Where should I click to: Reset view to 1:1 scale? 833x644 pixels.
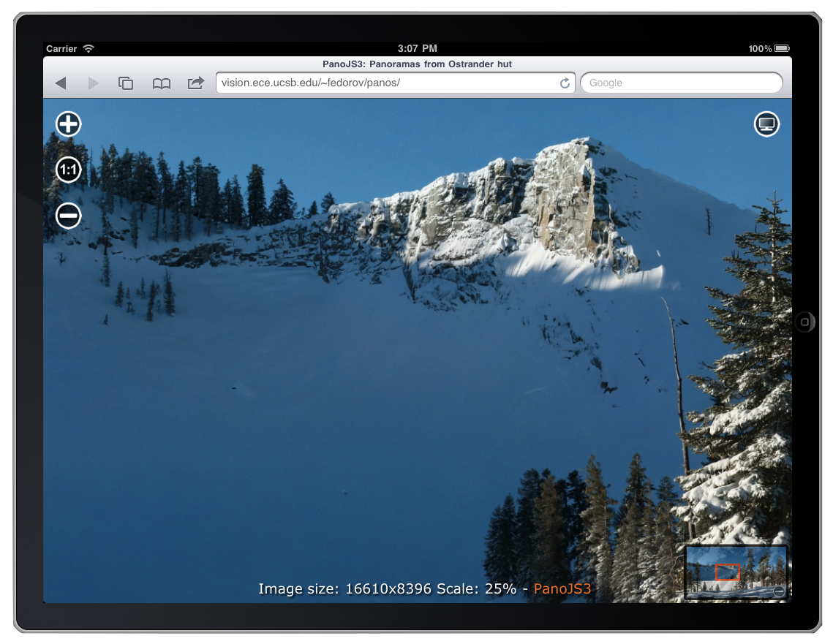tap(69, 170)
